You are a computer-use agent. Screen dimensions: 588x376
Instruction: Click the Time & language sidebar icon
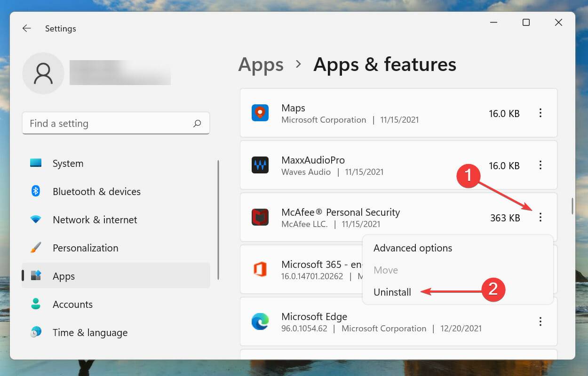(x=35, y=332)
